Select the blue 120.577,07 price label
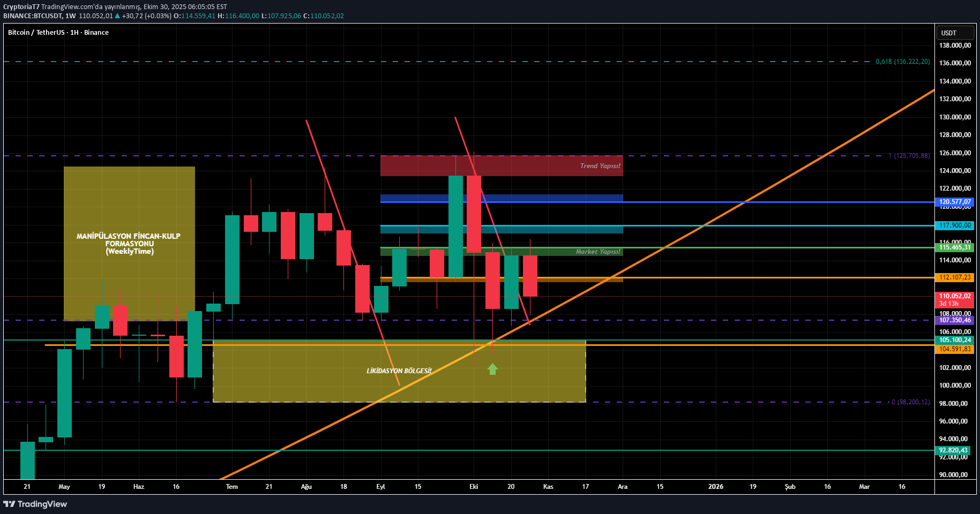This screenshot has height=514, width=980. coord(954,202)
